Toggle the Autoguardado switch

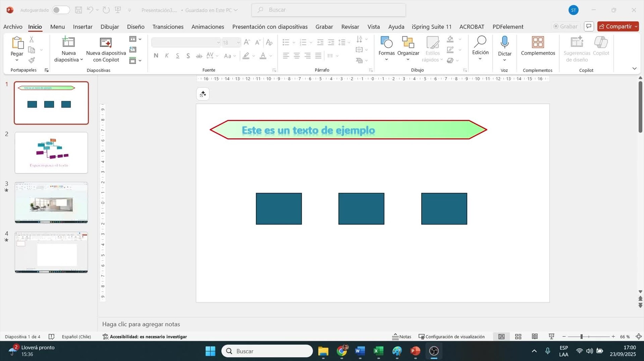[60, 10]
